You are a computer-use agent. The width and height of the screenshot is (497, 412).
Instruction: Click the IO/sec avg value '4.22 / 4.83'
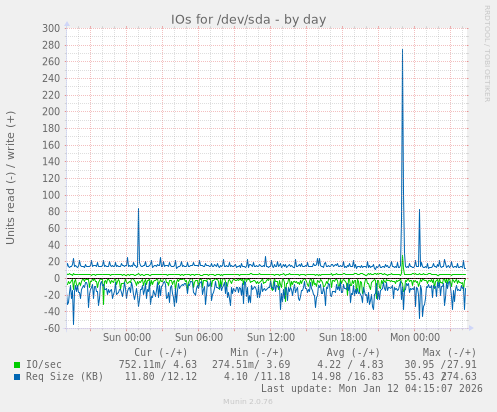[350, 365]
